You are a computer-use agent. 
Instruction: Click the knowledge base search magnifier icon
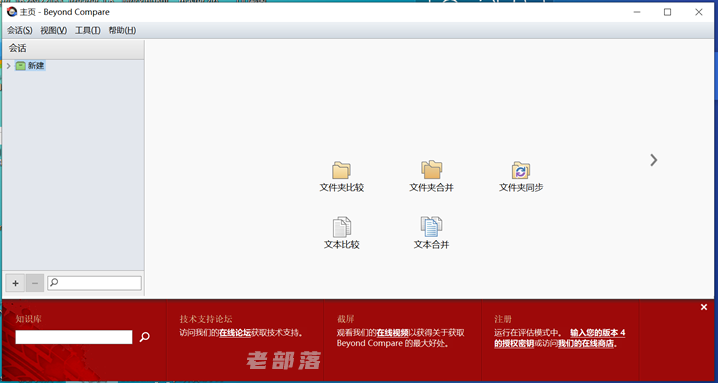point(144,337)
